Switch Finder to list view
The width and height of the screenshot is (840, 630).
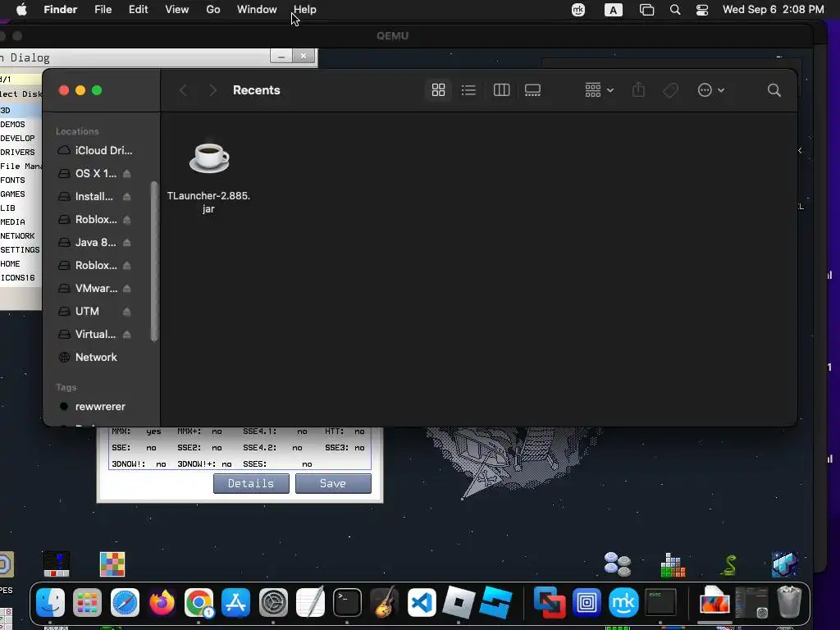468,90
